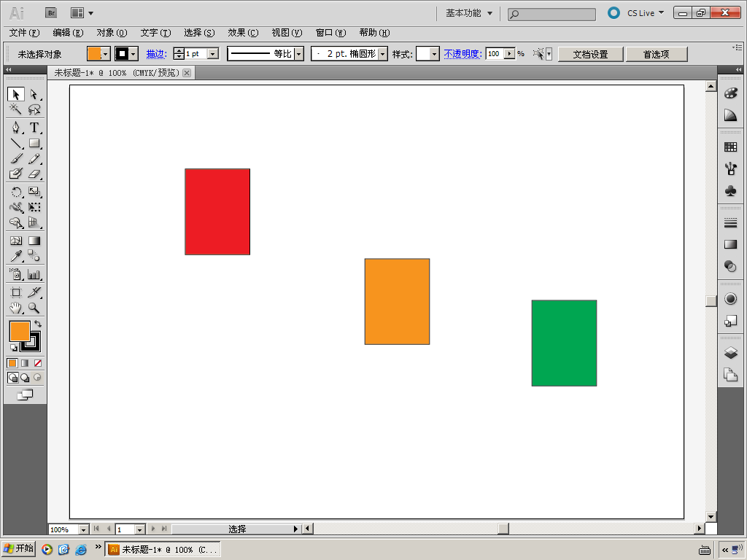The image size is (747, 560).
Task: Expand the zoom level dropdown
Action: tap(83, 529)
